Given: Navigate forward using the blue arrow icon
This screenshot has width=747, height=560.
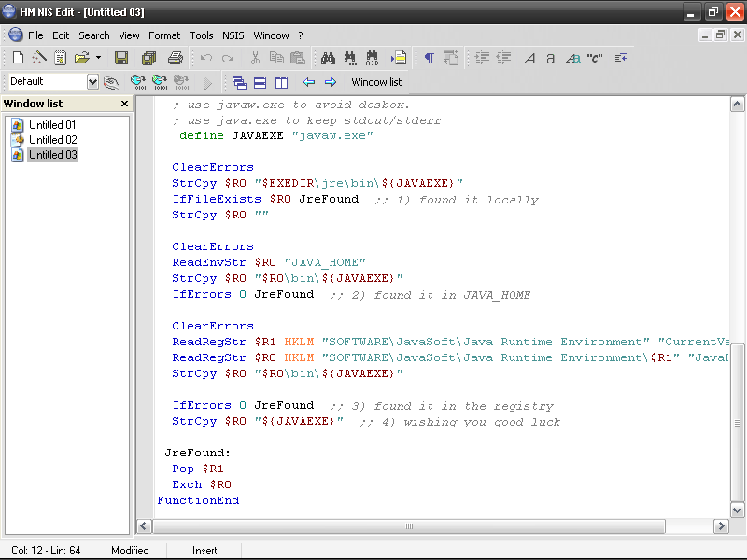Looking at the screenshot, I should point(331,82).
